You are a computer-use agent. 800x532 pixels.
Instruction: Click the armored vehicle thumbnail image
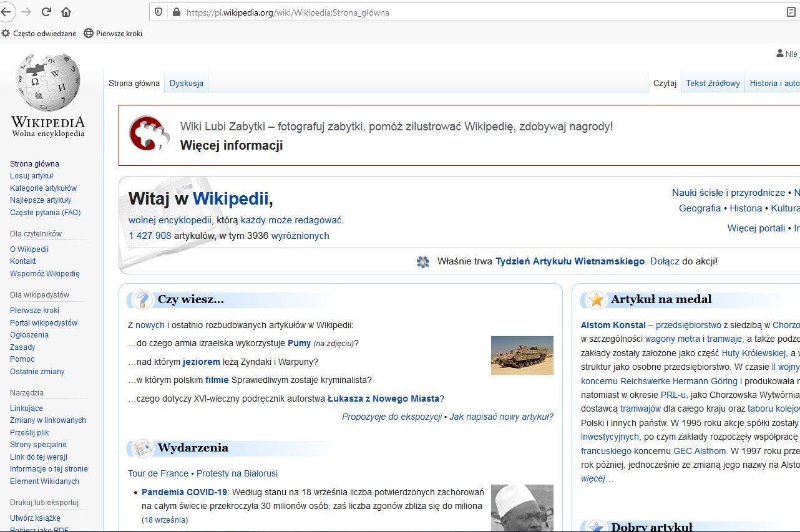coord(522,355)
